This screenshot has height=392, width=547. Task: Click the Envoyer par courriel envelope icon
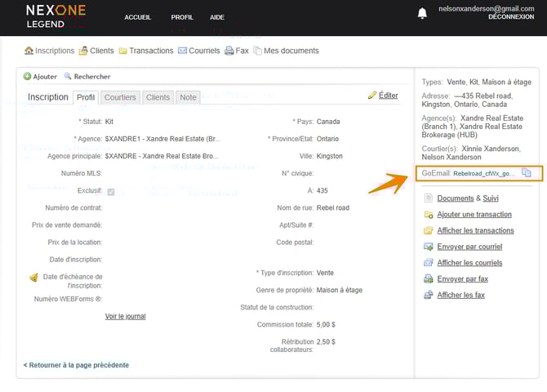click(x=429, y=247)
